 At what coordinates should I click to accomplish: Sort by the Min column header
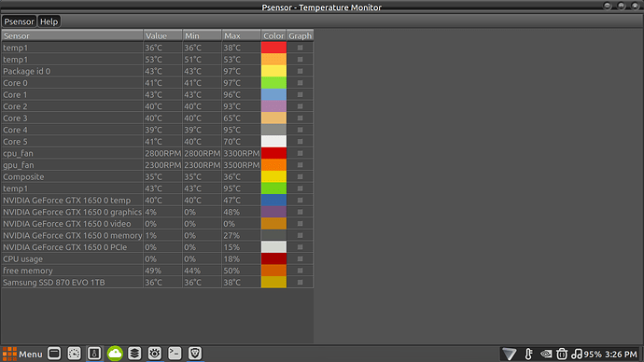203,35
